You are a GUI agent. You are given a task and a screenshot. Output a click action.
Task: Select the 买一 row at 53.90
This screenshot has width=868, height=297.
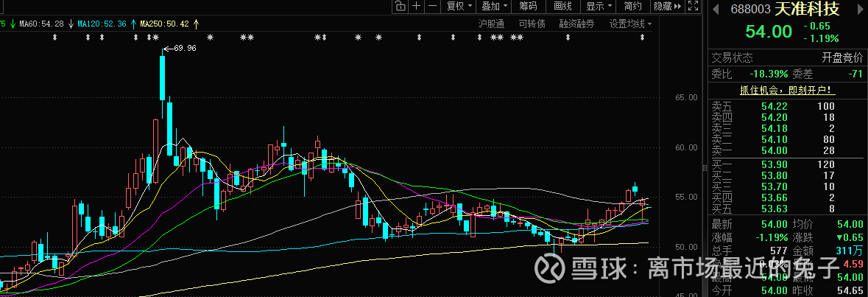coord(788,164)
